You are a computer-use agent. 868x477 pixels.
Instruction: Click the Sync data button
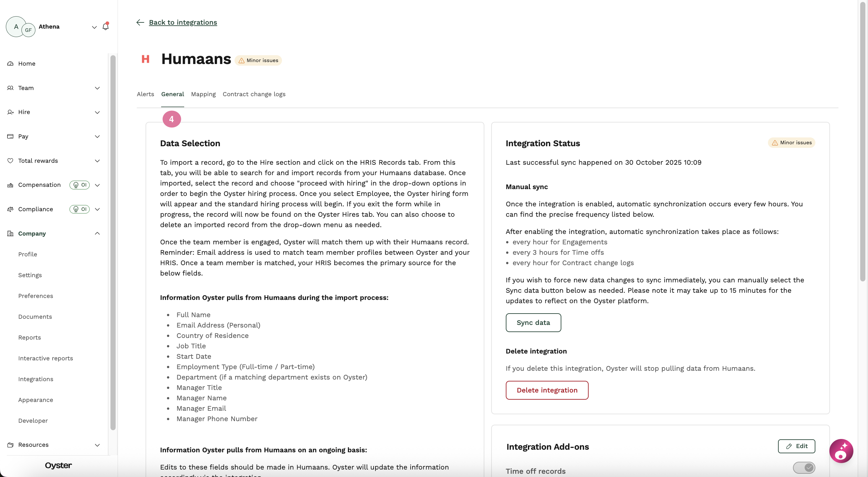click(533, 323)
